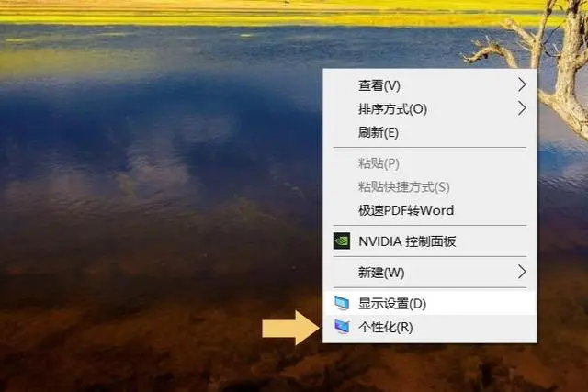This screenshot has height=392, width=588.
Task: Expand the 查看(V) submenu arrow
Action: [x=522, y=84]
